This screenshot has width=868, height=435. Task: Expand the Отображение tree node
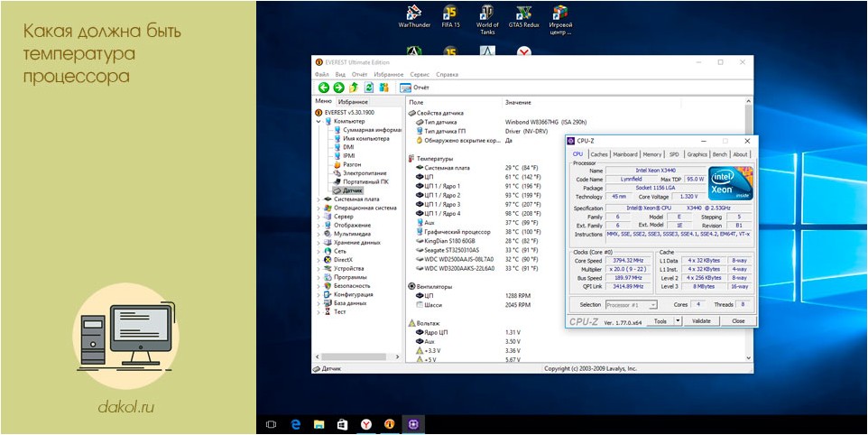[x=319, y=226]
